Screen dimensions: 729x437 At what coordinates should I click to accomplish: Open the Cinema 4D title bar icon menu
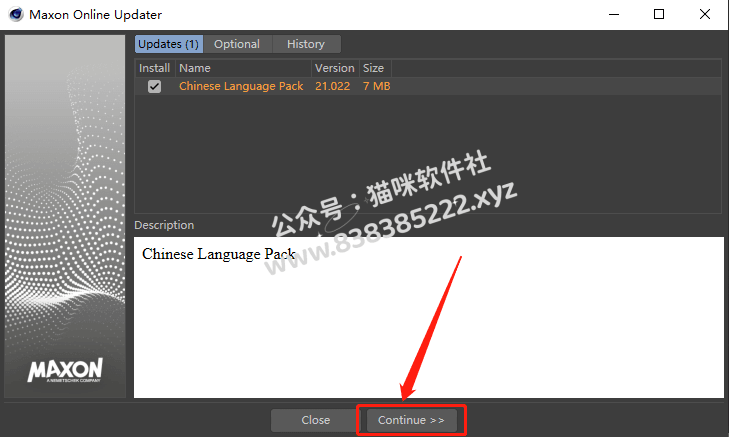(16, 14)
